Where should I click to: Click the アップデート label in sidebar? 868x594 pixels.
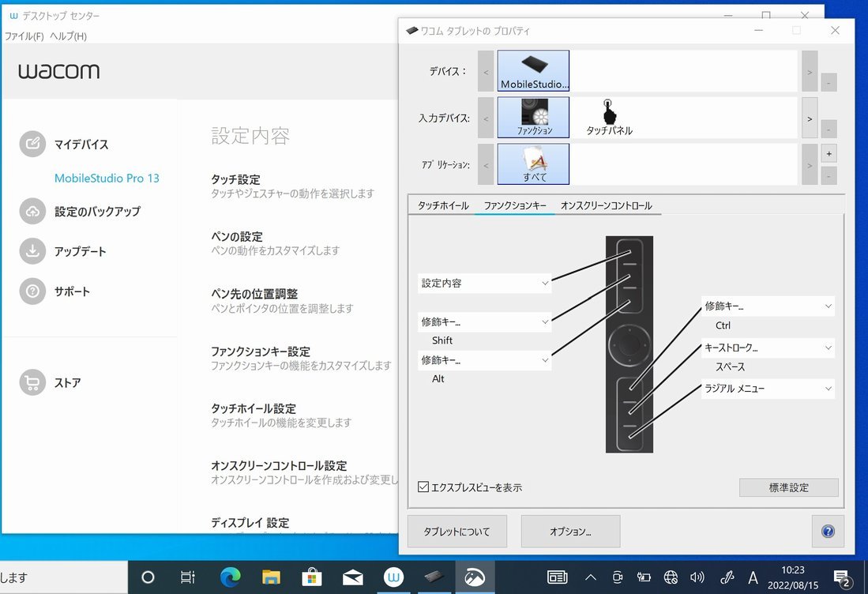pos(81,250)
